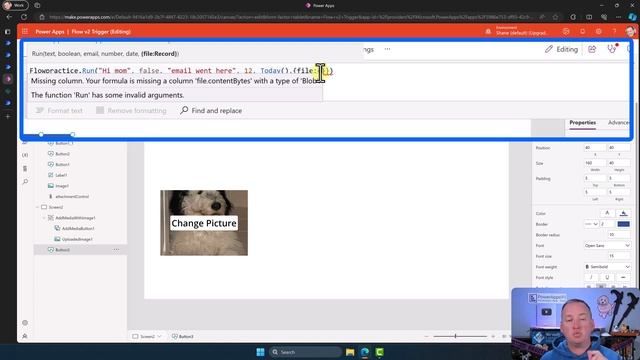Open the Font dropdown showing Open Sans

[607, 245]
